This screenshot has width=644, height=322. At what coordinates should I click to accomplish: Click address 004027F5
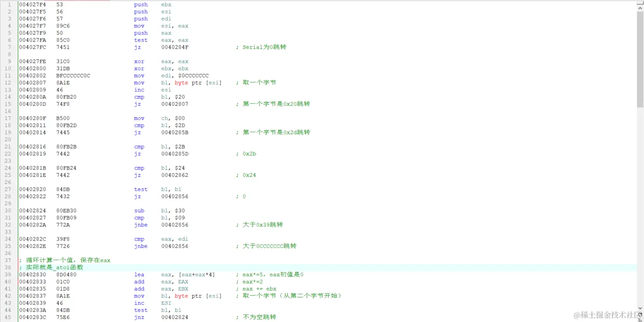[x=33, y=12]
